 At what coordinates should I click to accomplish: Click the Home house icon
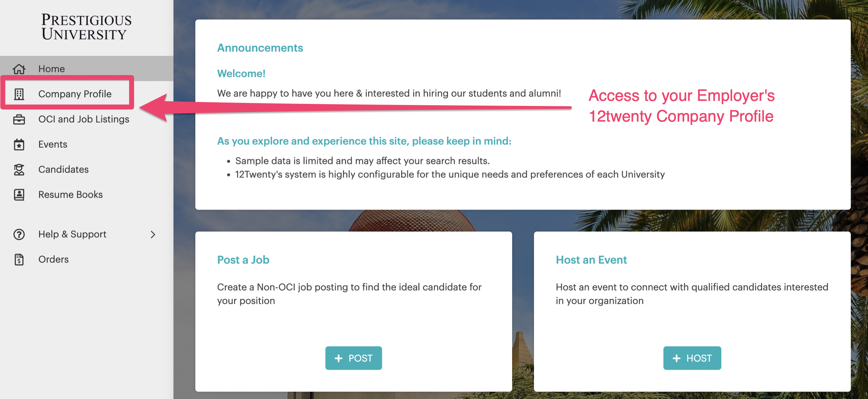pos(19,69)
